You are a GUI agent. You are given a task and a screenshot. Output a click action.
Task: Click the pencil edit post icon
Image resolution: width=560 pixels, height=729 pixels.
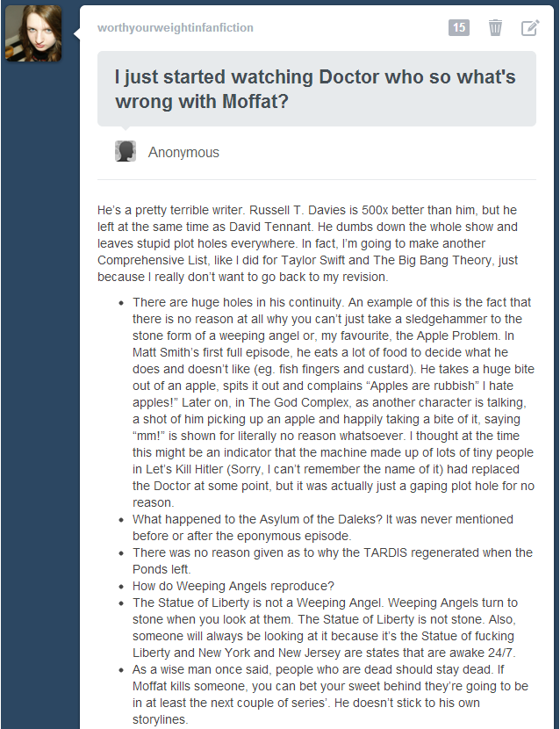(530, 28)
